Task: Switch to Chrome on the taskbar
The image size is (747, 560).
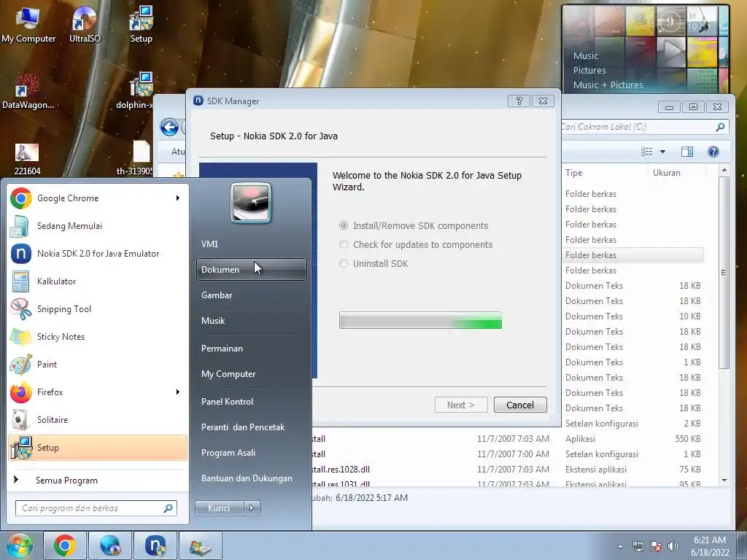Action: pos(64,545)
